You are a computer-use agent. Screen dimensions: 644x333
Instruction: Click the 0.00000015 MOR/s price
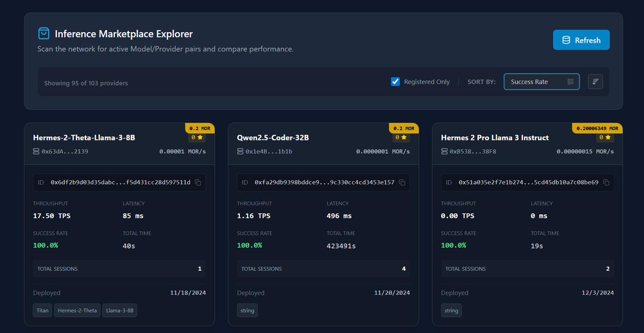tap(585, 152)
